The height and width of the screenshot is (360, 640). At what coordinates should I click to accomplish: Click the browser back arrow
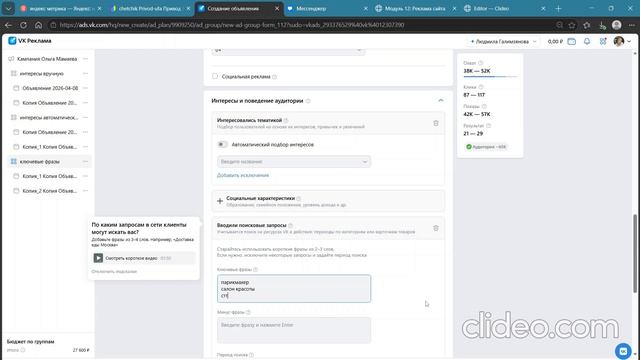(x=8, y=25)
